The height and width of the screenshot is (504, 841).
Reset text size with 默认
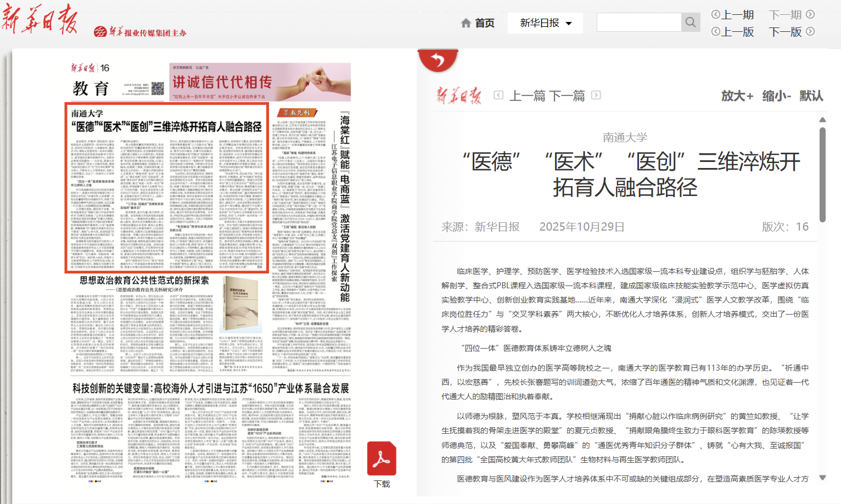(811, 96)
